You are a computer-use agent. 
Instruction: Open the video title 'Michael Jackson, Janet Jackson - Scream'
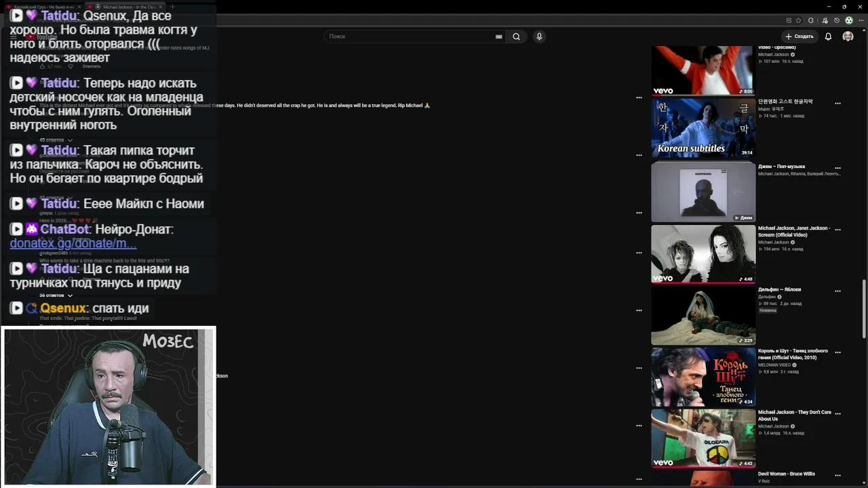click(794, 231)
